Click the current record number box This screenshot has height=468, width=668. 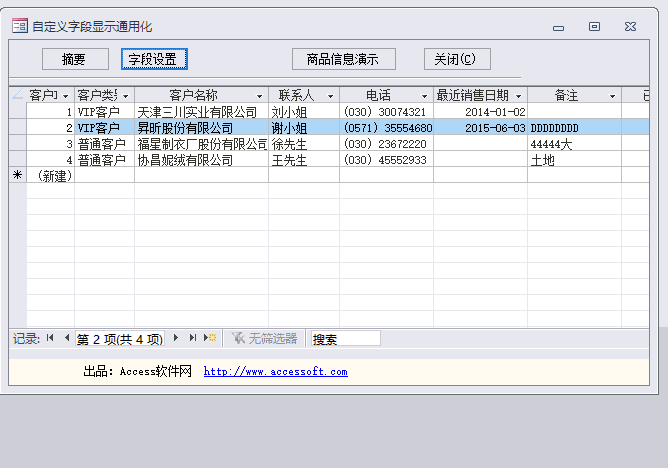pyautogui.click(x=120, y=339)
